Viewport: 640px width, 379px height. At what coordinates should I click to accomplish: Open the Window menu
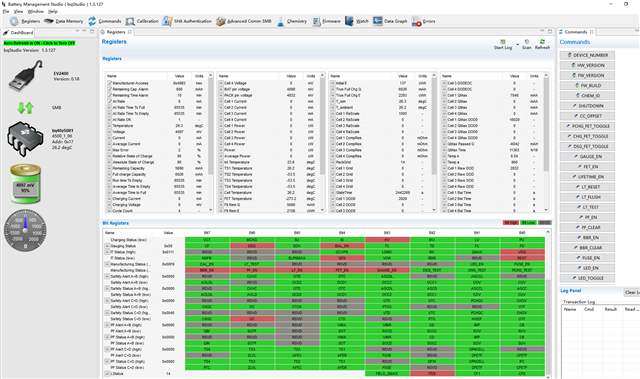36,11
